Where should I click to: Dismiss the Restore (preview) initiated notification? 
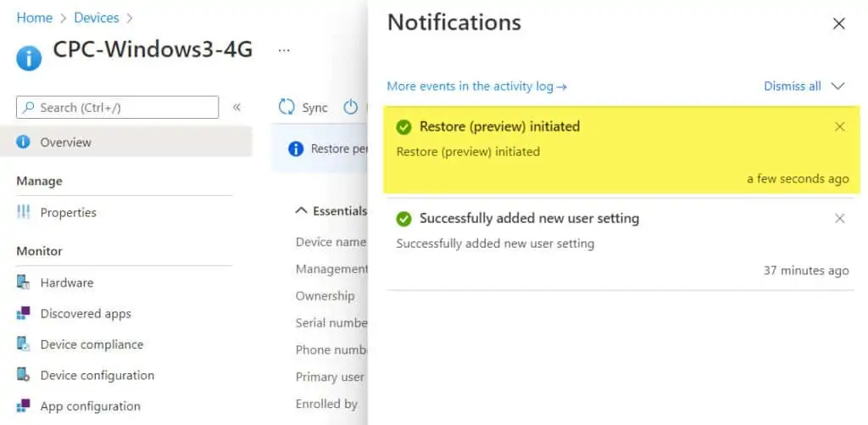(x=840, y=127)
